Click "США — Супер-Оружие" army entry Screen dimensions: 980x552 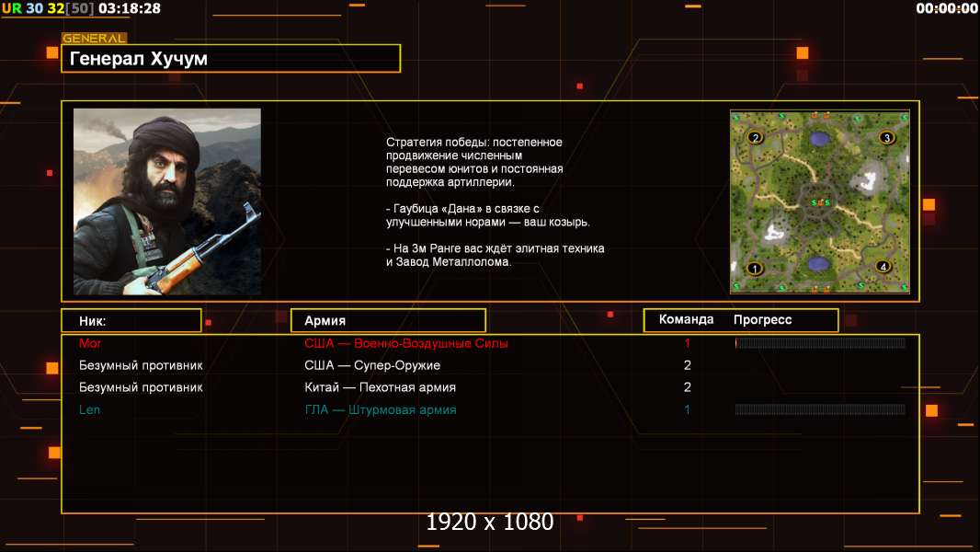pyautogui.click(x=372, y=365)
